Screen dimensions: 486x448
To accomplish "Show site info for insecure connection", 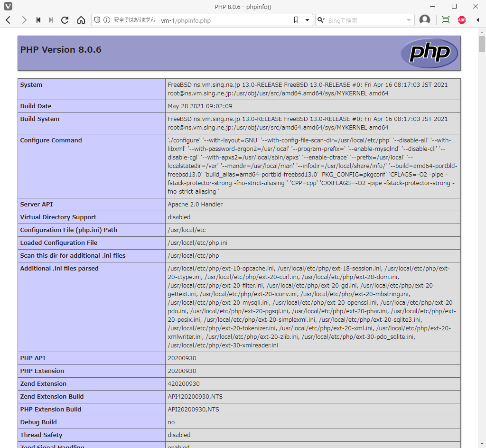I will 107,20.
